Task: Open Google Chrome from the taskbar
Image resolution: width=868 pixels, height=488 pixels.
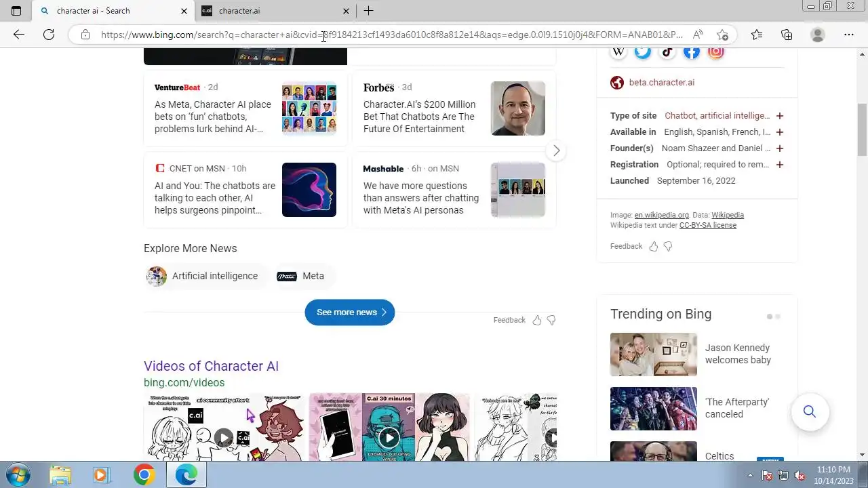Action: [144, 475]
